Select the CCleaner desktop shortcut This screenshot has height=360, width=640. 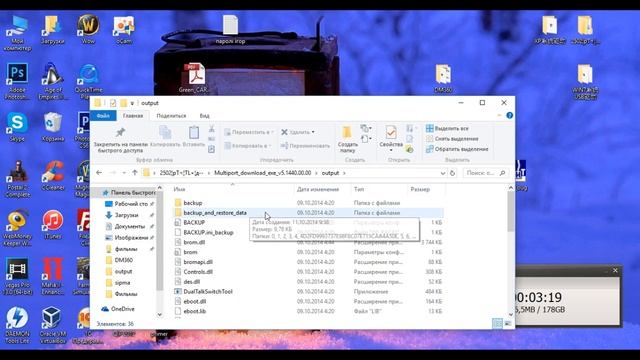(x=53, y=176)
